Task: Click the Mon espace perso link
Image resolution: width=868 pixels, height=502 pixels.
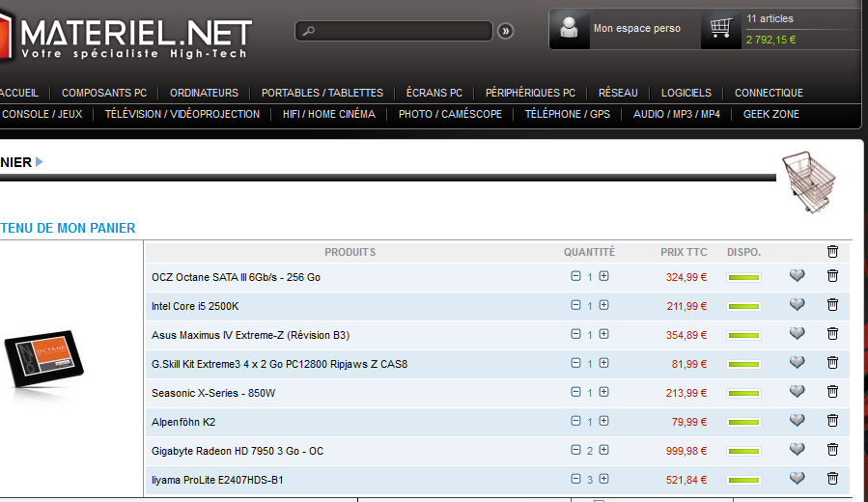Action: [x=636, y=29]
